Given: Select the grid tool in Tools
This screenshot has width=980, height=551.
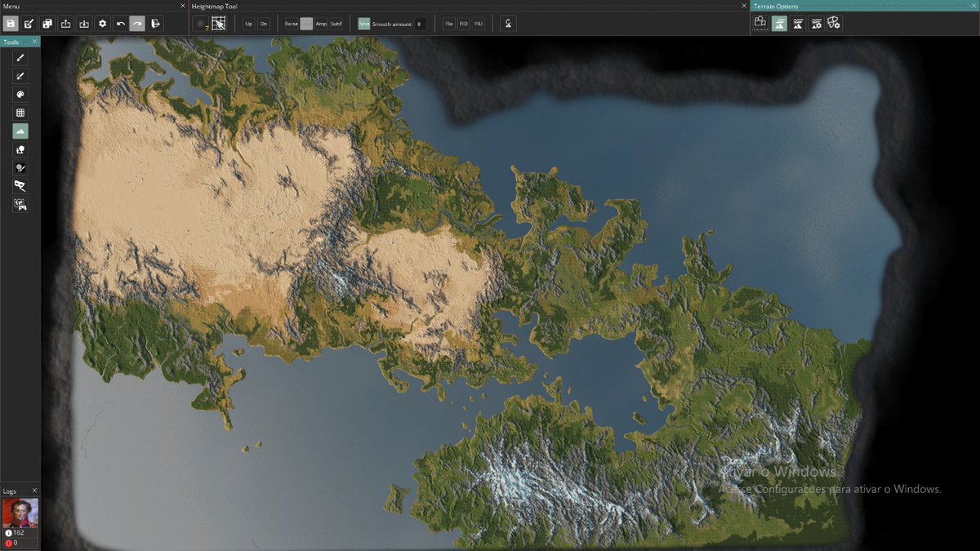Looking at the screenshot, I should 20,113.
